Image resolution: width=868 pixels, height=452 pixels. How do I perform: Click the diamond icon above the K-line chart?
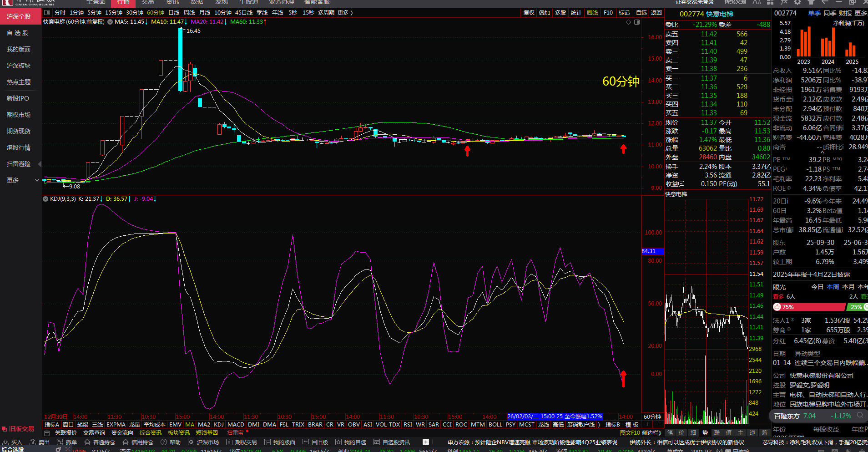[x=629, y=22]
